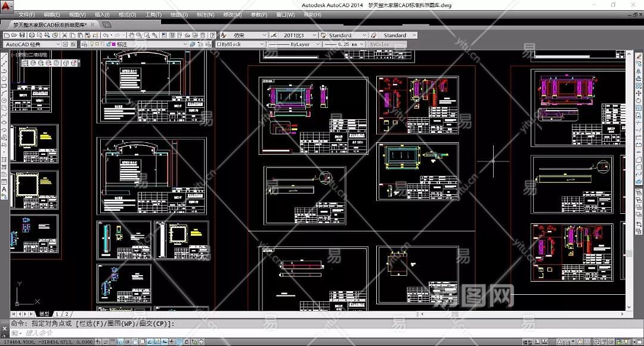Viewport: 644px width, 346px height.
Task: Select the Pan hand tool
Action: click(131, 35)
